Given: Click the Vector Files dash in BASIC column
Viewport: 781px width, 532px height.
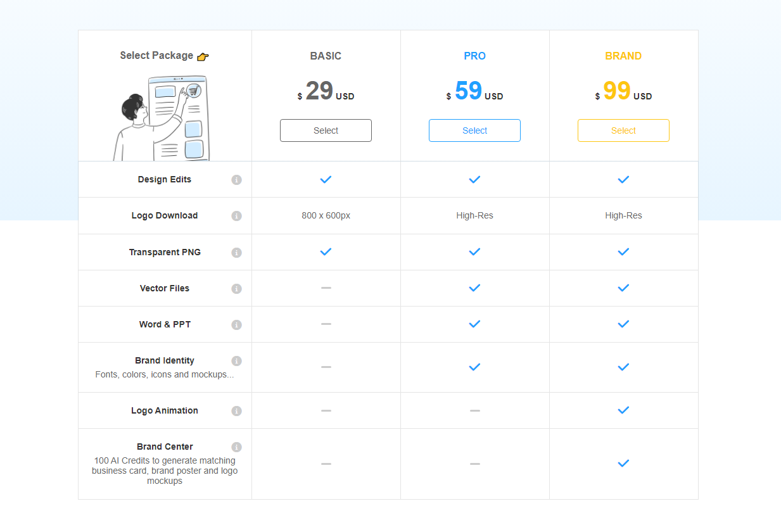Looking at the screenshot, I should coord(326,288).
